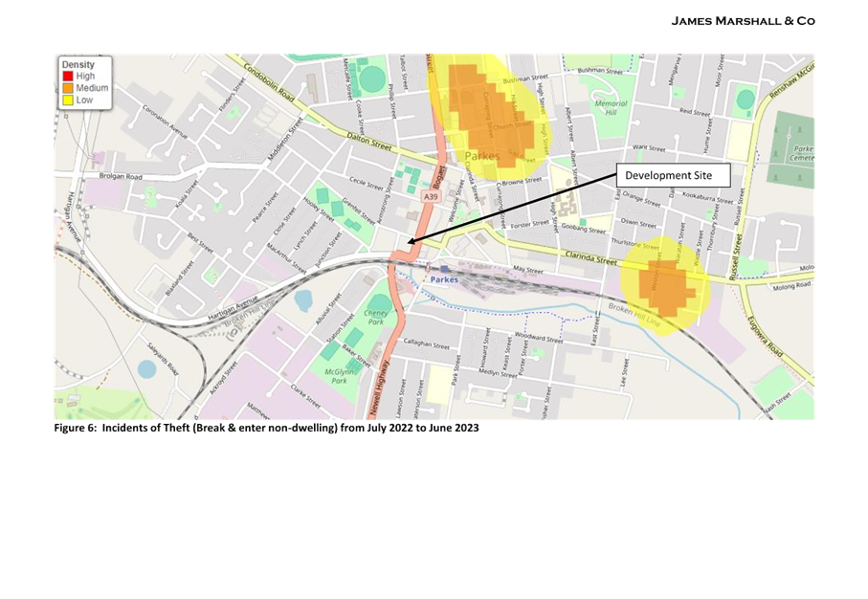Click the 'Brolgan Road' label

(121, 177)
